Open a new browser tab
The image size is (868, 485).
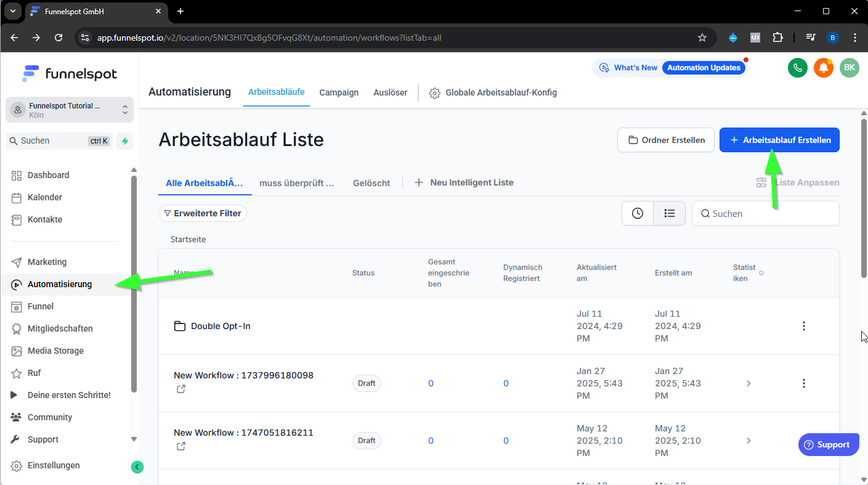[x=180, y=11]
